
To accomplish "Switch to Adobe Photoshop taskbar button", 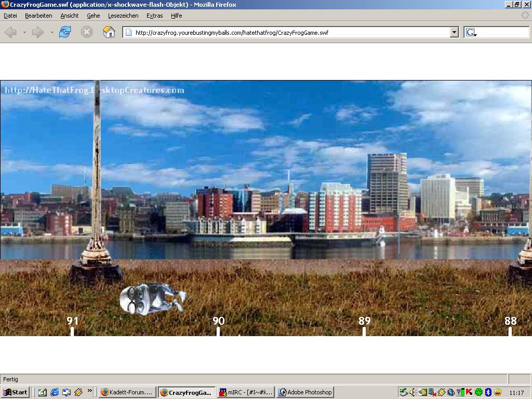I will (305, 392).
